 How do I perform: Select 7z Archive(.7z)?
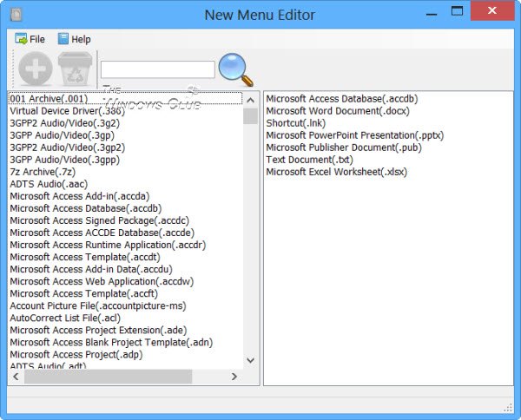coord(43,172)
